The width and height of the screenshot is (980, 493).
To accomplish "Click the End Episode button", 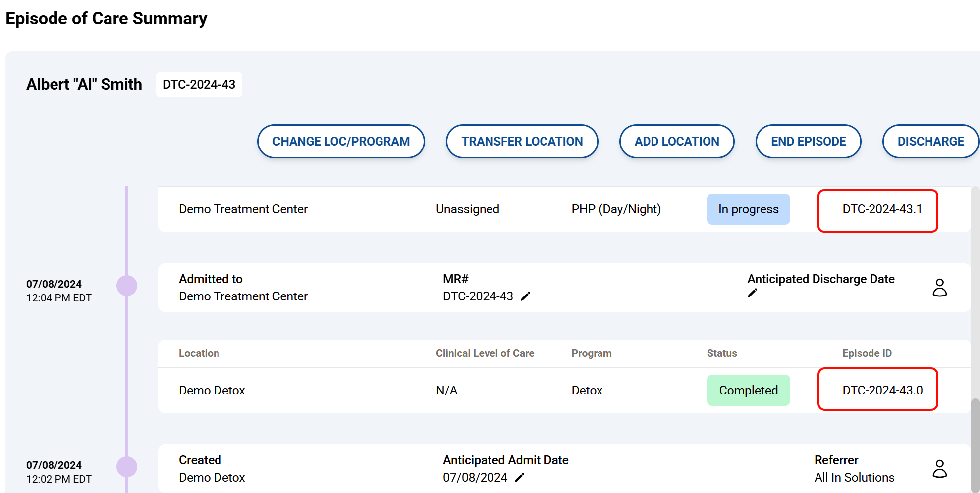I will pos(808,142).
